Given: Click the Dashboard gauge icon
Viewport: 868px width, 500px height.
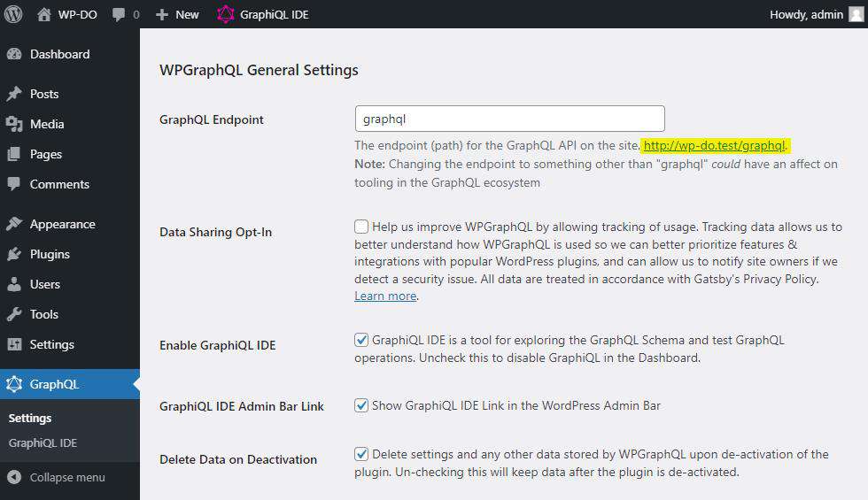Looking at the screenshot, I should point(14,54).
